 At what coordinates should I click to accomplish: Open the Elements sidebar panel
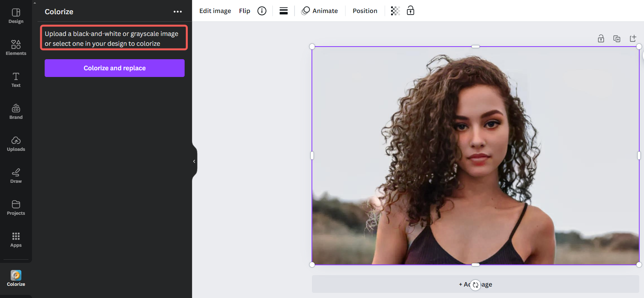pos(16,47)
